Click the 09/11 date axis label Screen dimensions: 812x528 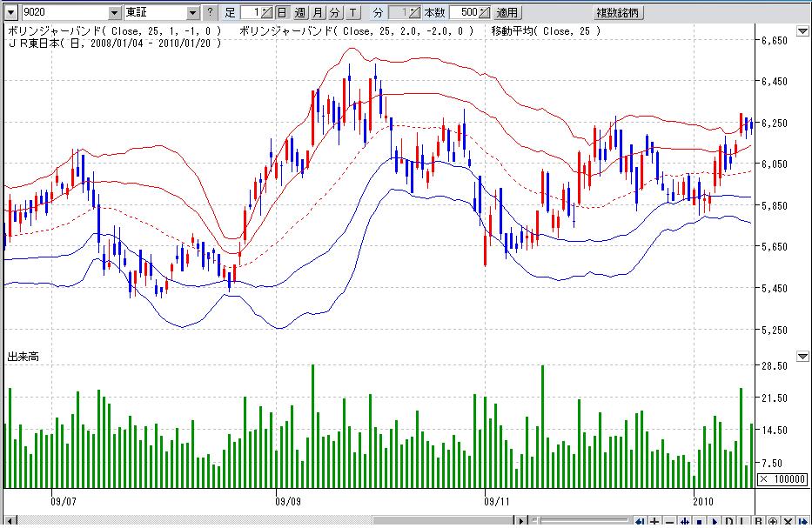[x=497, y=502]
